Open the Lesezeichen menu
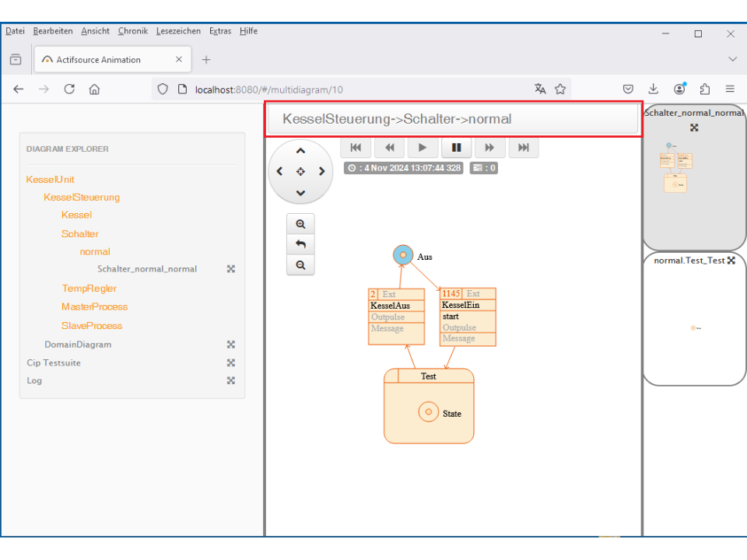 (178, 31)
